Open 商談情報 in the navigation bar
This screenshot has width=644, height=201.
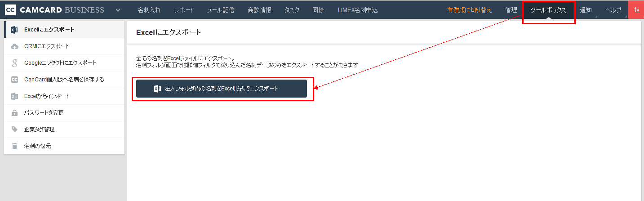[259, 10]
